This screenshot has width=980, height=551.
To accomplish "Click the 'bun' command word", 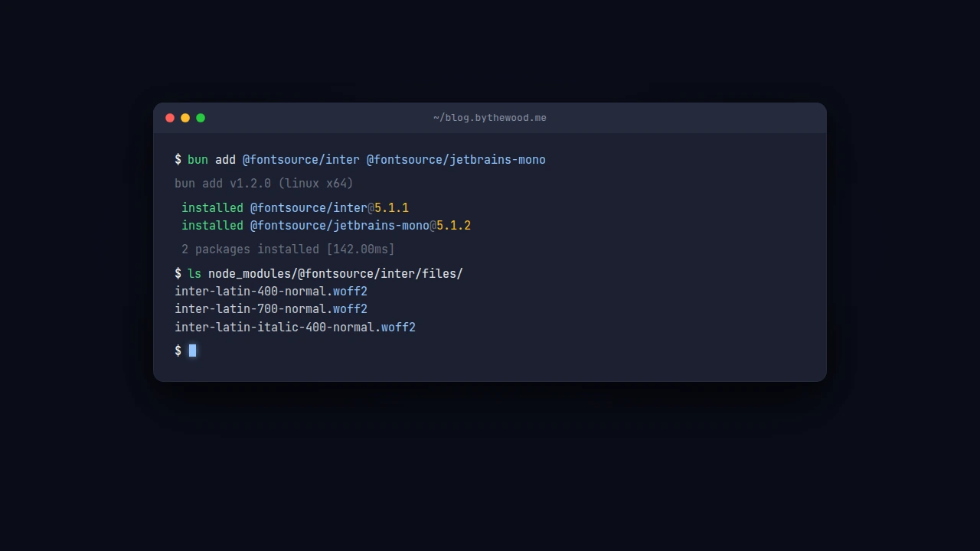I will click(198, 160).
